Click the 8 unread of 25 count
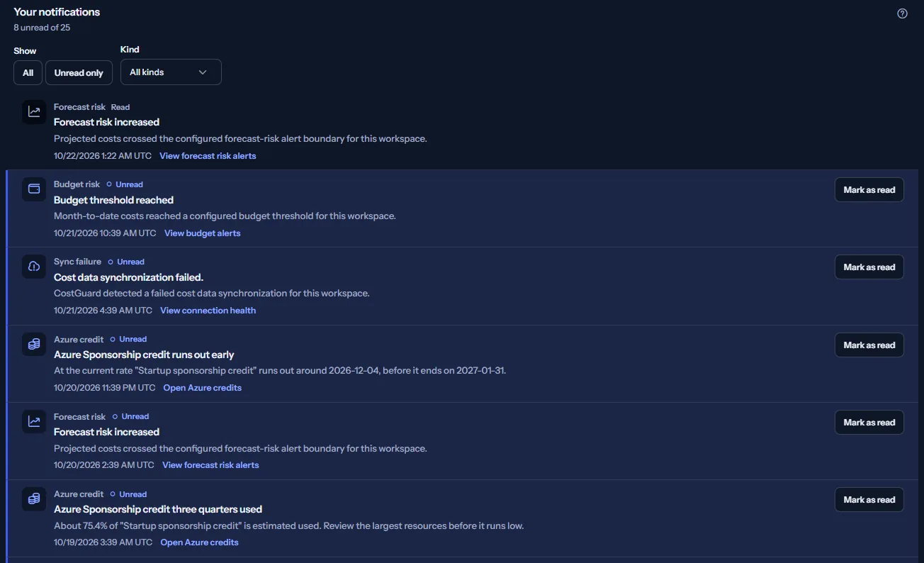The image size is (924, 563). (42, 28)
